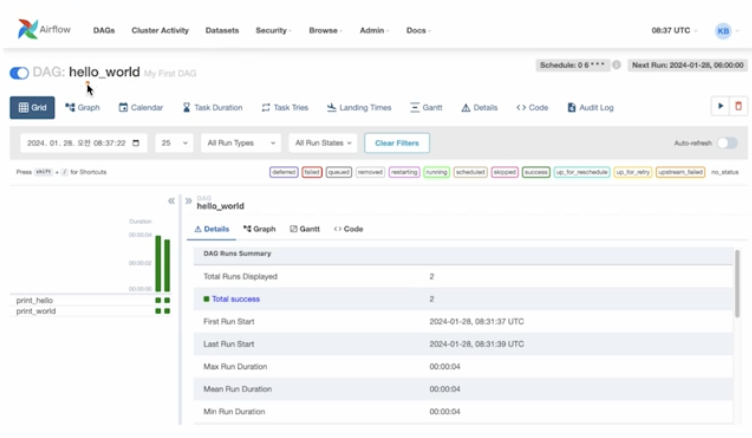Image resolution: width=752 pixels, height=438 pixels.
Task: Click the hello_world breadcrumb link
Action: [x=220, y=206]
